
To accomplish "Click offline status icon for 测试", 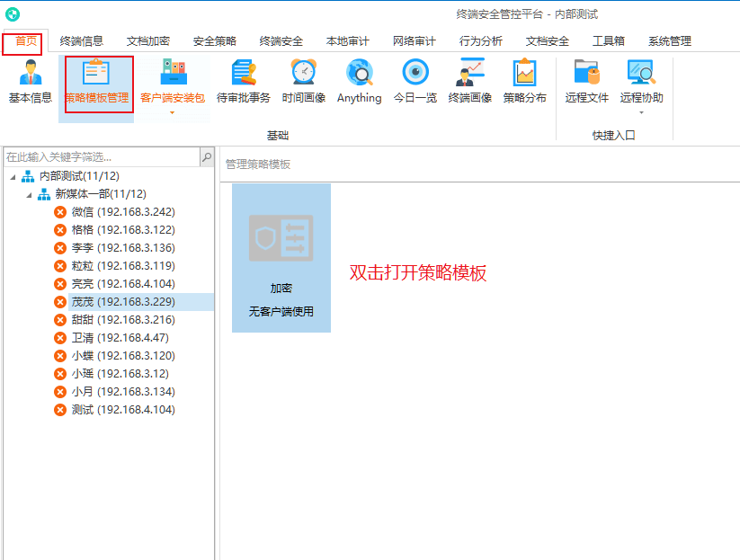I will coord(60,410).
